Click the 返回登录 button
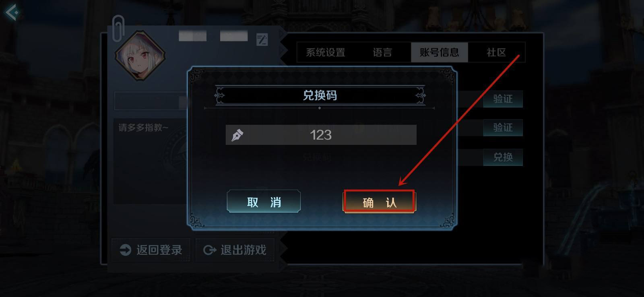Image resolution: width=644 pixels, height=297 pixels. (151, 250)
